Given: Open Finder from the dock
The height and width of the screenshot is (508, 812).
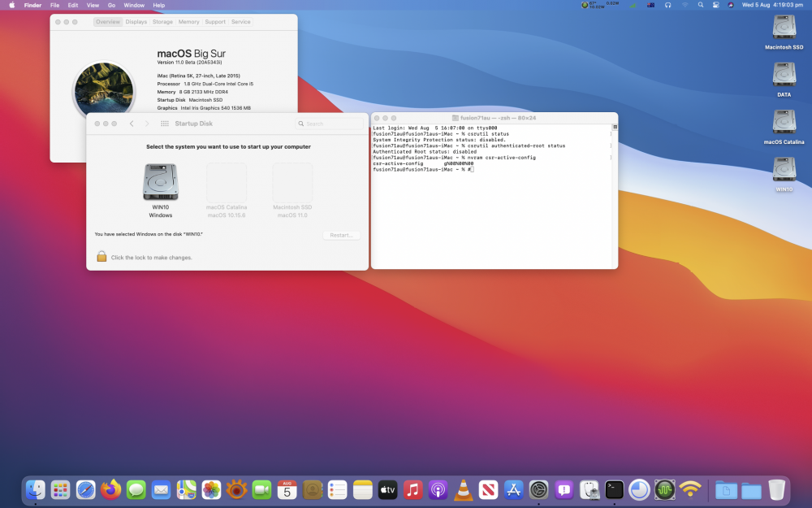Looking at the screenshot, I should click(x=36, y=489).
